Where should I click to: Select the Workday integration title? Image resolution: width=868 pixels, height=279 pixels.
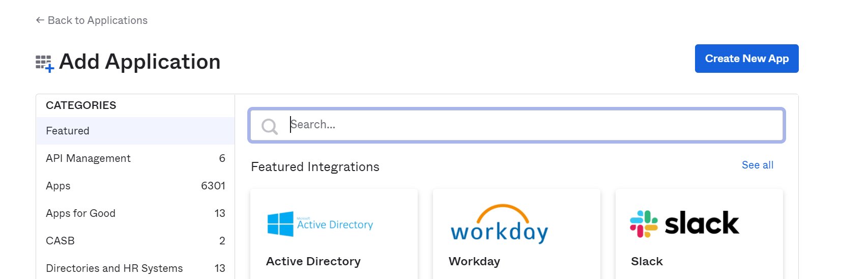coord(474,261)
